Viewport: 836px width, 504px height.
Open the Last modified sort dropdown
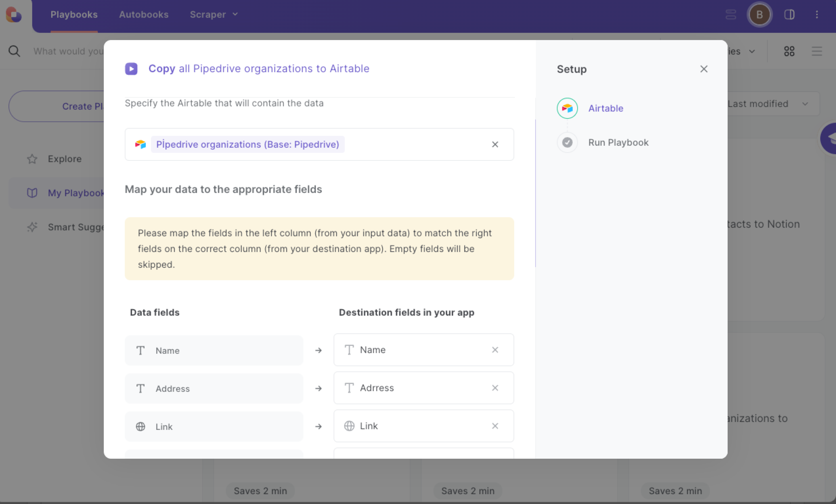coord(774,104)
